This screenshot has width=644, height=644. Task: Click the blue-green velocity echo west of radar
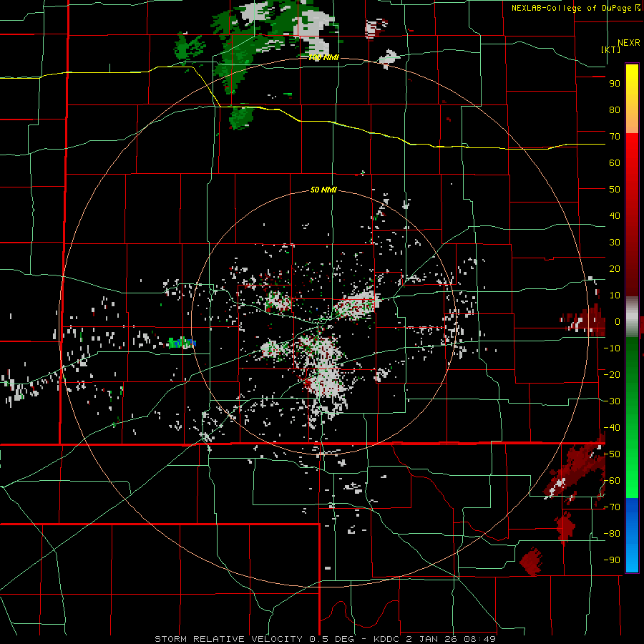(x=182, y=343)
